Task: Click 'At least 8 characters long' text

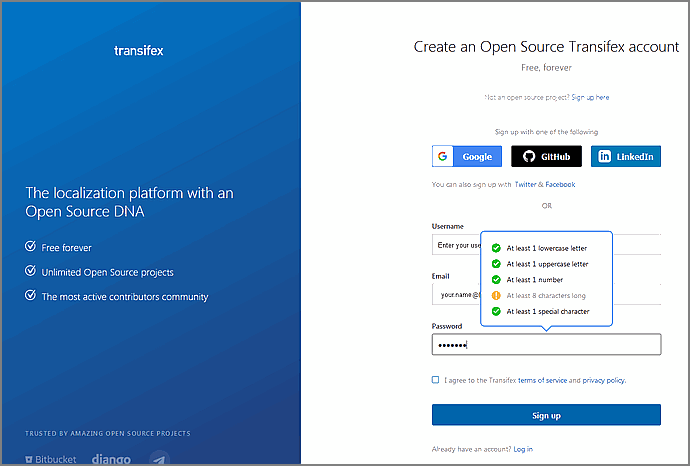Action: click(x=546, y=296)
